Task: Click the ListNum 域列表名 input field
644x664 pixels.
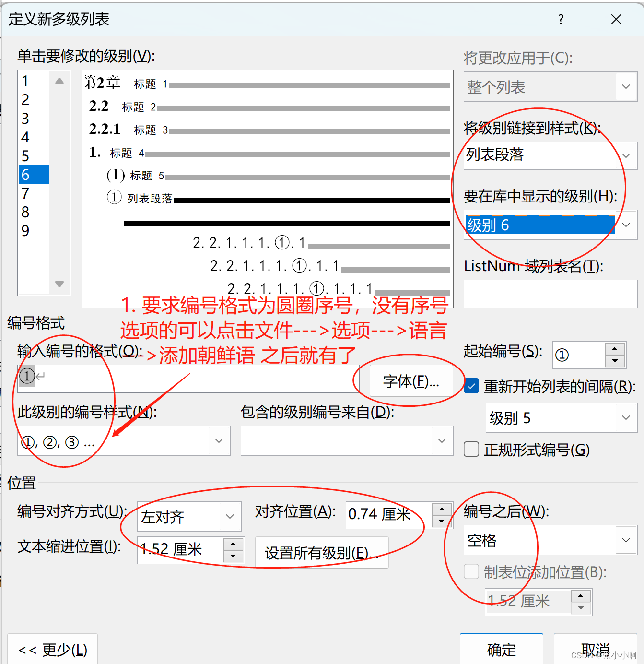Action: coord(550,294)
